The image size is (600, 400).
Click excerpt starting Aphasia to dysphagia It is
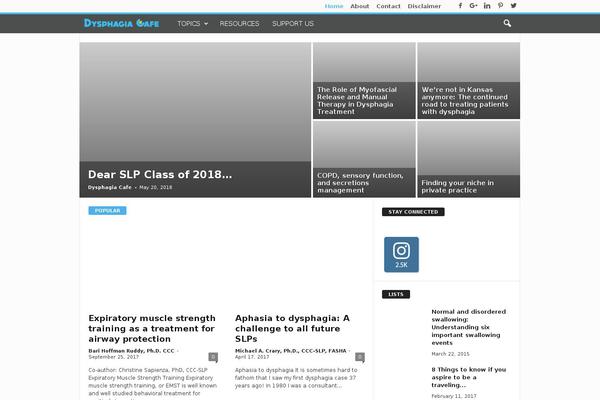pos(296,378)
